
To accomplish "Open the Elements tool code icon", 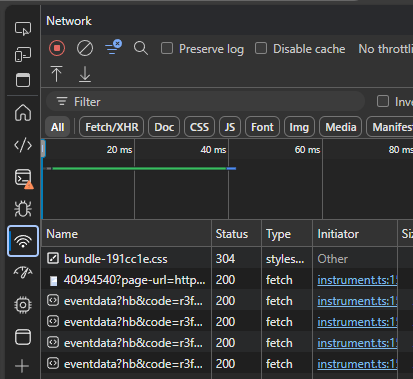I will [23, 145].
